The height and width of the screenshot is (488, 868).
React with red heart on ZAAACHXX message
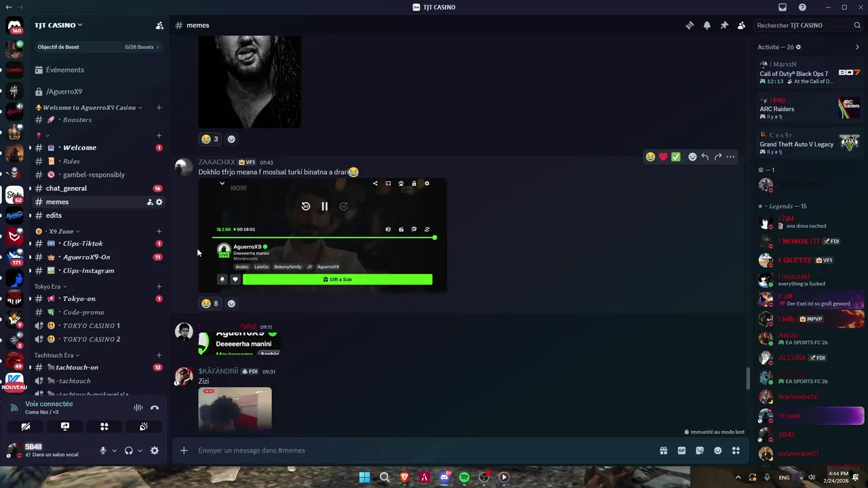click(663, 157)
